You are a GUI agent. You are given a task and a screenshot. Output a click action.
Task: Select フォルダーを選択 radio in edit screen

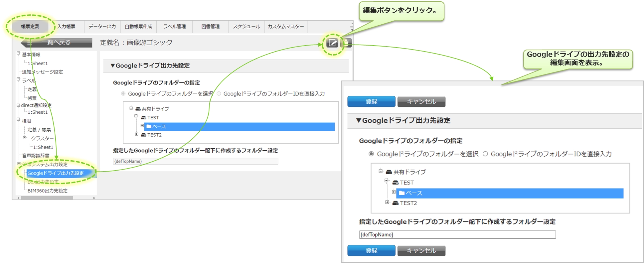(371, 154)
